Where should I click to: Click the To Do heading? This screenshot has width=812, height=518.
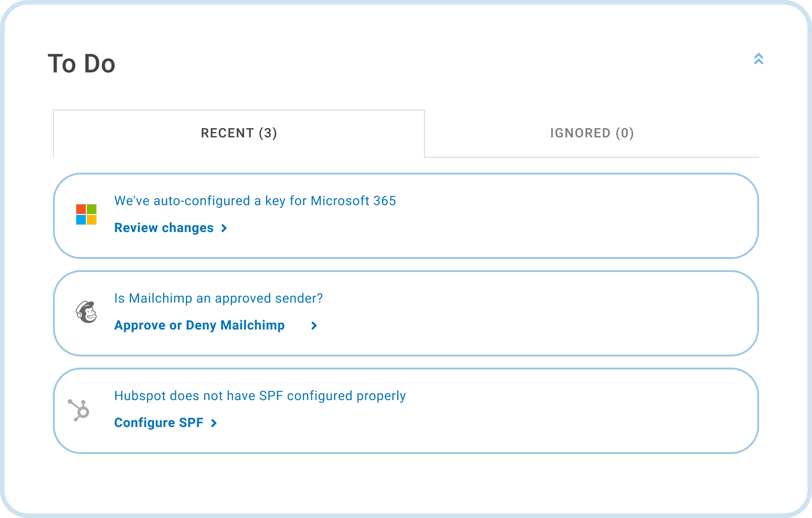point(82,64)
